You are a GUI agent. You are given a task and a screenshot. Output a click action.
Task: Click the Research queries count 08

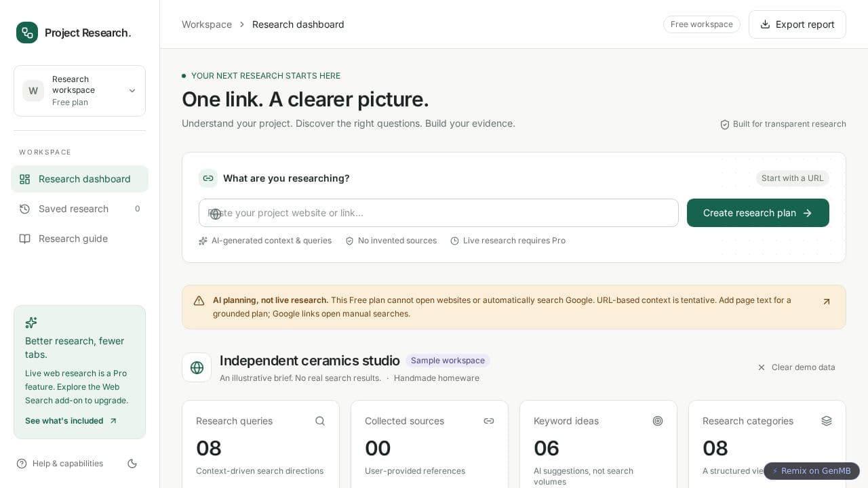point(209,448)
